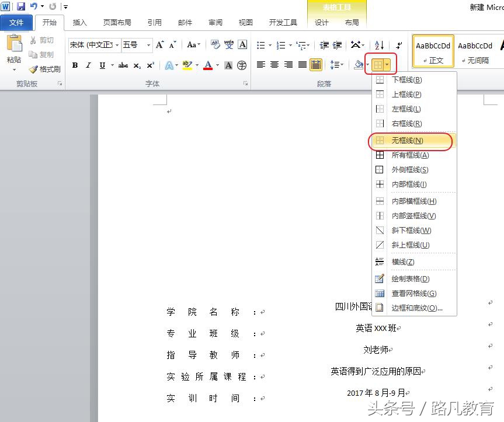Click the Superscript icon

(151, 65)
